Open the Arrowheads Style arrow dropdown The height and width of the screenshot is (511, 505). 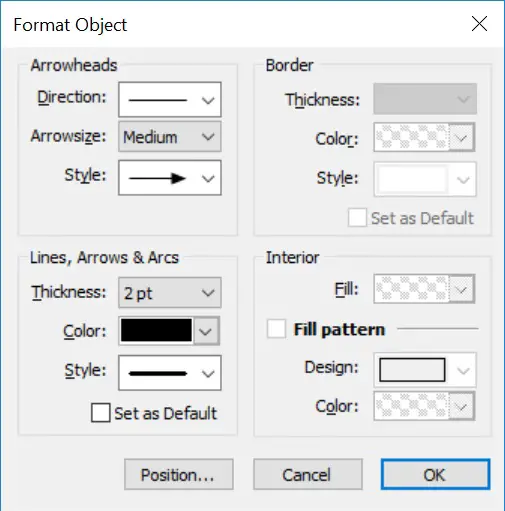(170, 178)
